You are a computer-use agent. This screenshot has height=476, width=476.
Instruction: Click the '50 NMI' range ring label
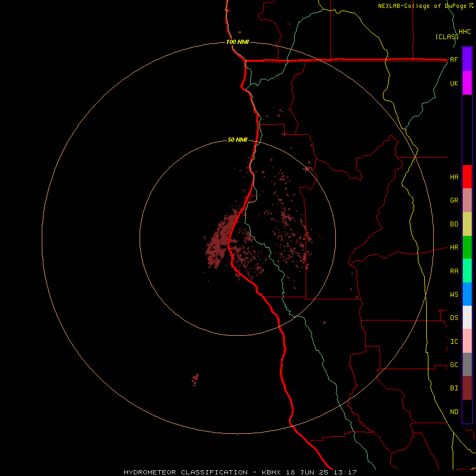pos(237,140)
